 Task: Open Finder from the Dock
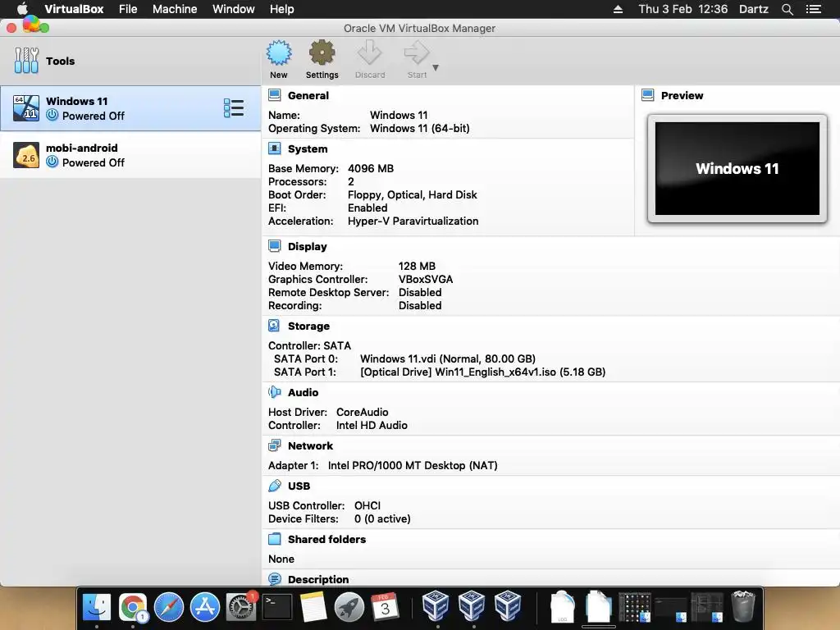pos(97,607)
